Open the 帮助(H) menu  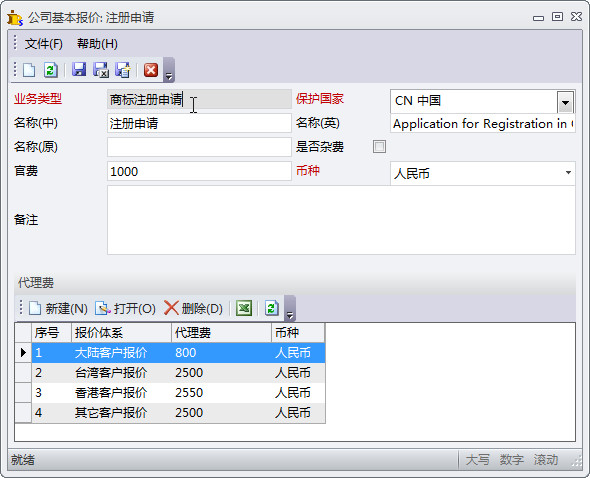[97, 44]
